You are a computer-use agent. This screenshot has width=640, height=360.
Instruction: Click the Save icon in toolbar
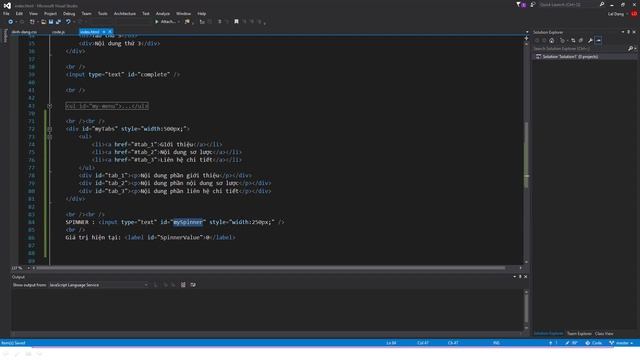[x=51, y=22]
